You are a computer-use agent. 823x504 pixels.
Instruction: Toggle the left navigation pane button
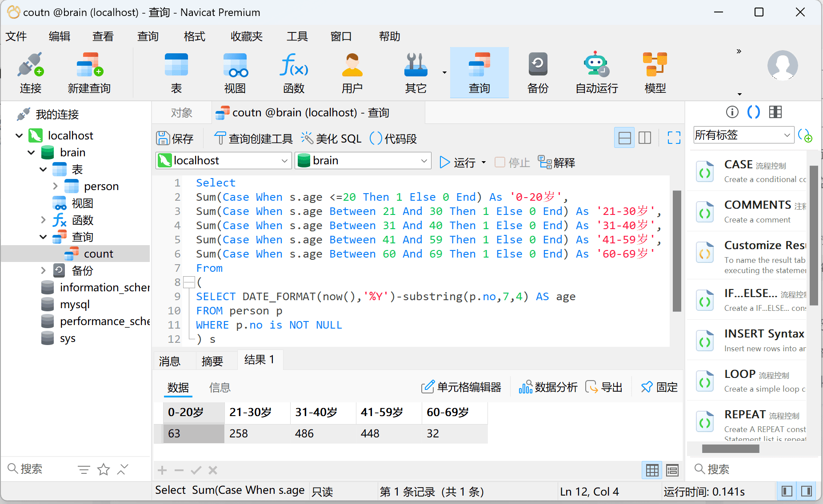pyautogui.click(x=787, y=491)
